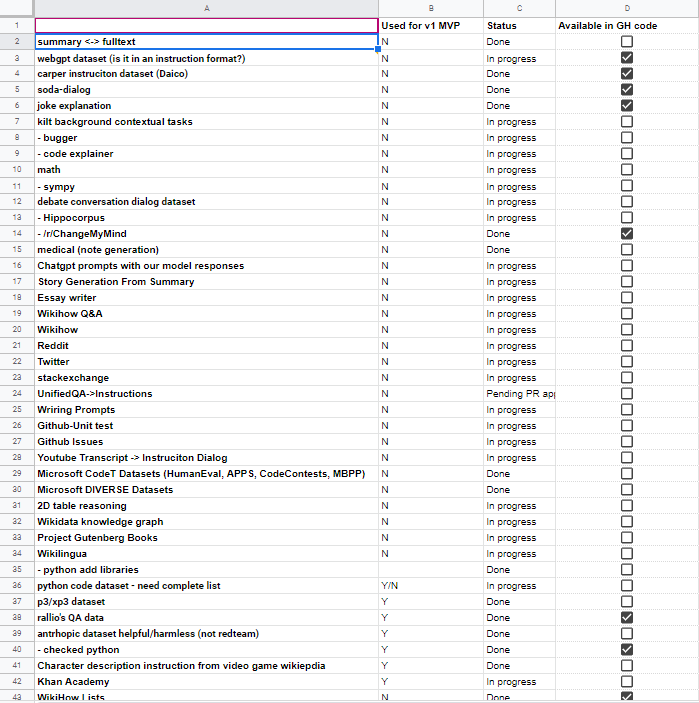Select row 1 header
The height and width of the screenshot is (703, 699).
(x=17, y=26)
